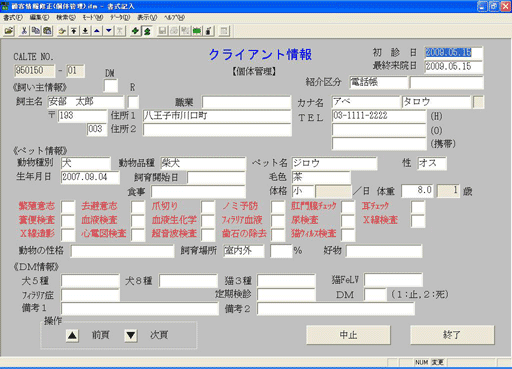The image size is (512, 369).
Task: Tick the box next to X線検査
Action: click(418, 221)
